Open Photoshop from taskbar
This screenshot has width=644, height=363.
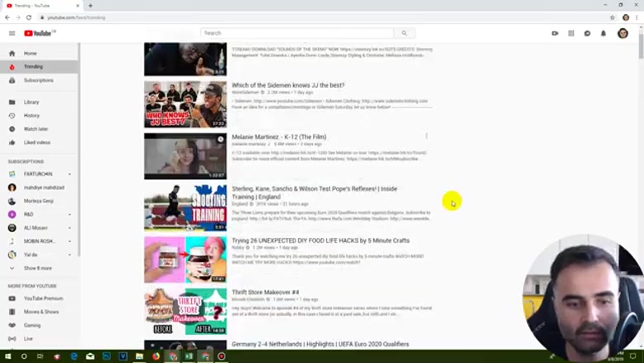click(x=107, y=356)
